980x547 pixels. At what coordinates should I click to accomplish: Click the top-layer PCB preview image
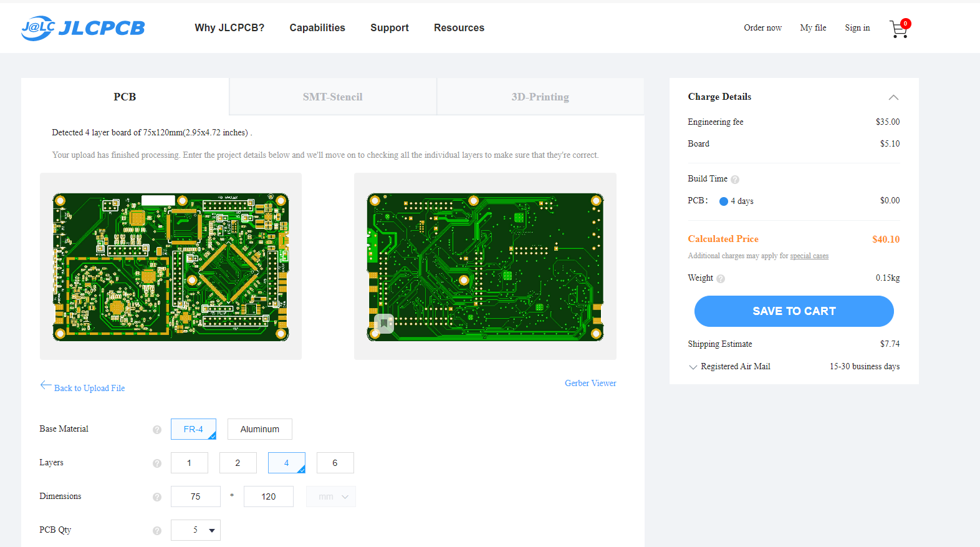171,266
